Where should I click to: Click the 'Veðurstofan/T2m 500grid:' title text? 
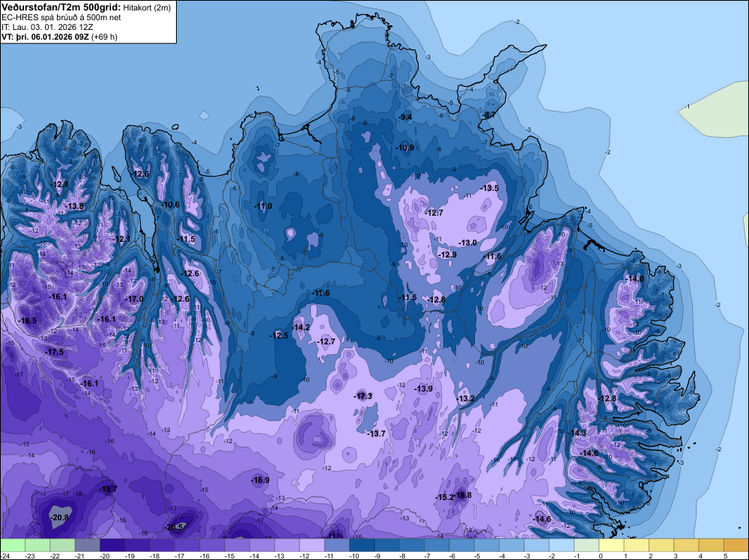(61, 7)
